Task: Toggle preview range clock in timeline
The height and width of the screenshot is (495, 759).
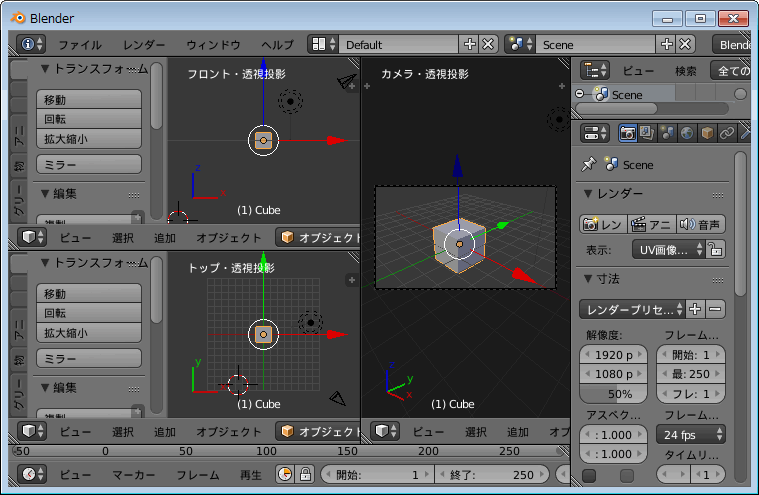Action: coord(285,474)
